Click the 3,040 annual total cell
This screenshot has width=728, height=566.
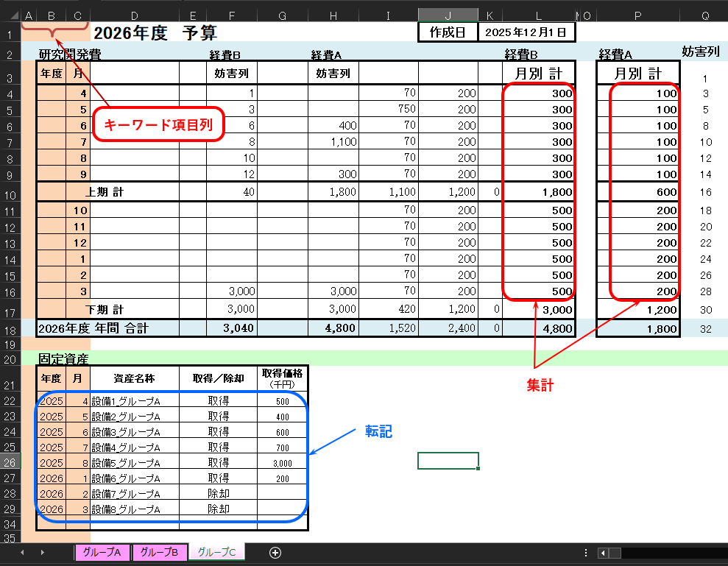pyautogui.click(x=232, y=328)
